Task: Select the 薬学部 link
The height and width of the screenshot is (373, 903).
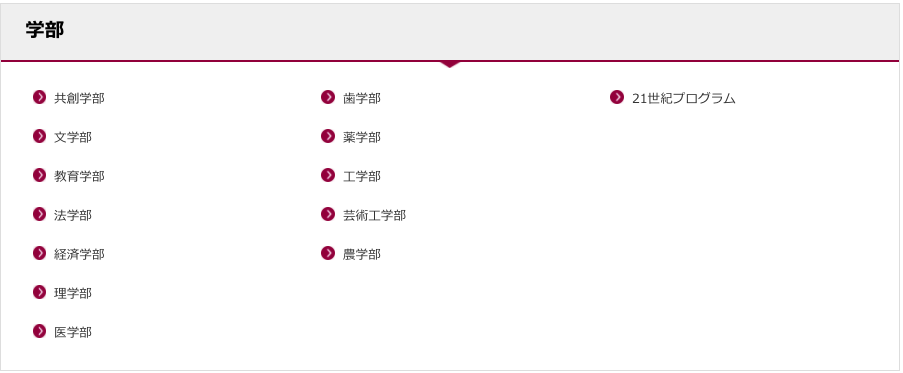Action: tap(362, 138)
